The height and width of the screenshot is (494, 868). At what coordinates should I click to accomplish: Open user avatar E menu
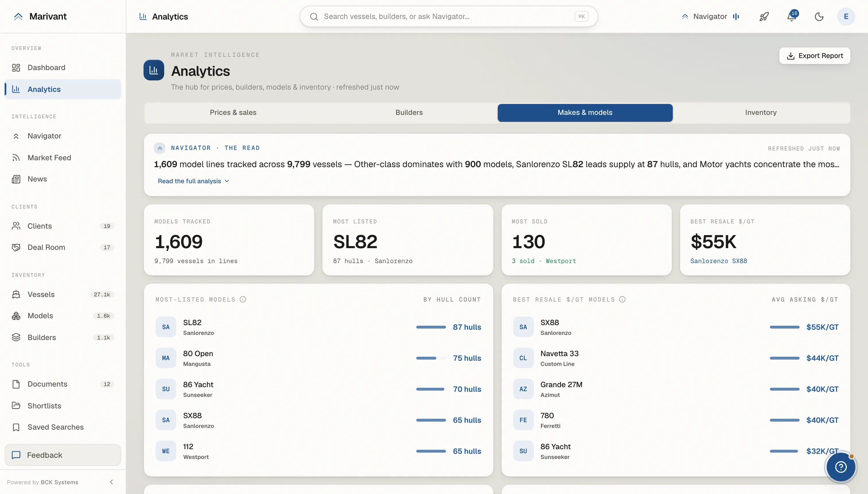(846, 16)
